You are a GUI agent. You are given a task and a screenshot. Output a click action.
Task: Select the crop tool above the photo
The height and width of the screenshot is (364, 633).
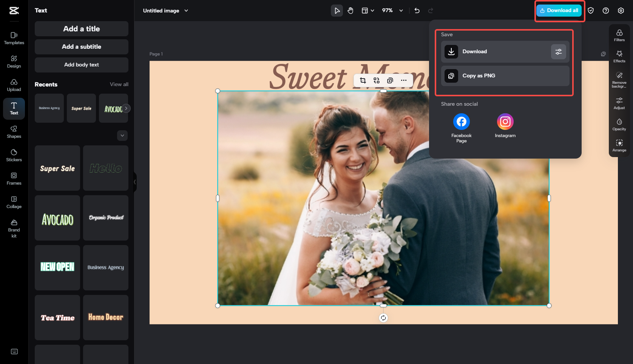click(363, 80)
